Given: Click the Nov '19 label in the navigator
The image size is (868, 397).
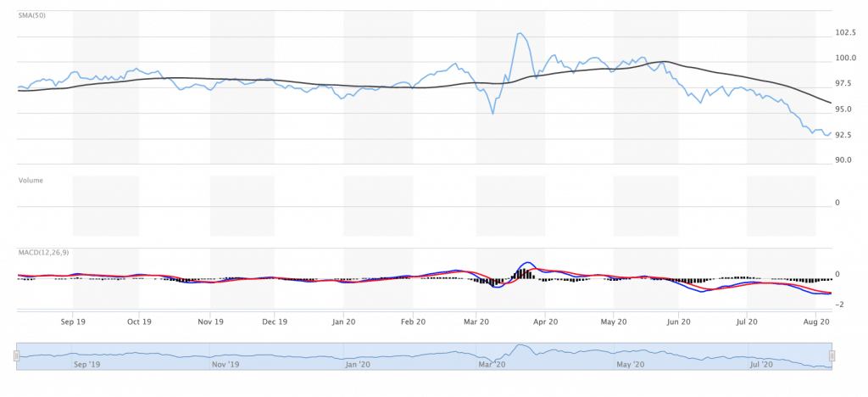Looking at the screenshot, I should point(224,364).
